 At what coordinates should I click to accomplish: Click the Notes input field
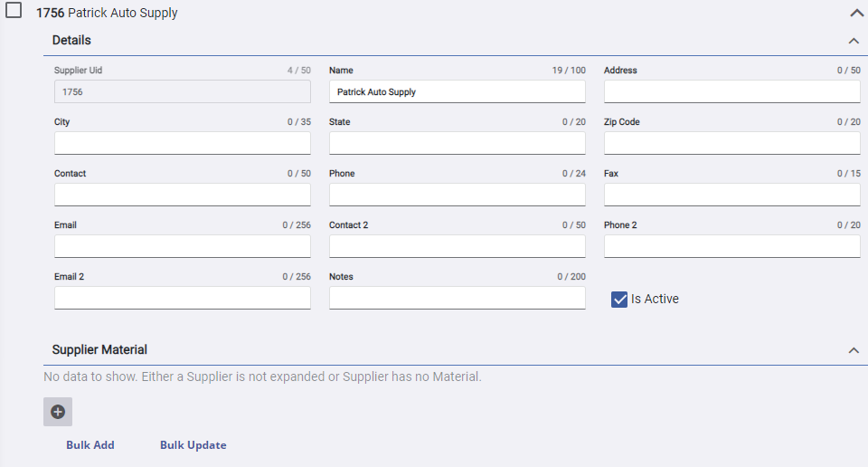[457, 299]
